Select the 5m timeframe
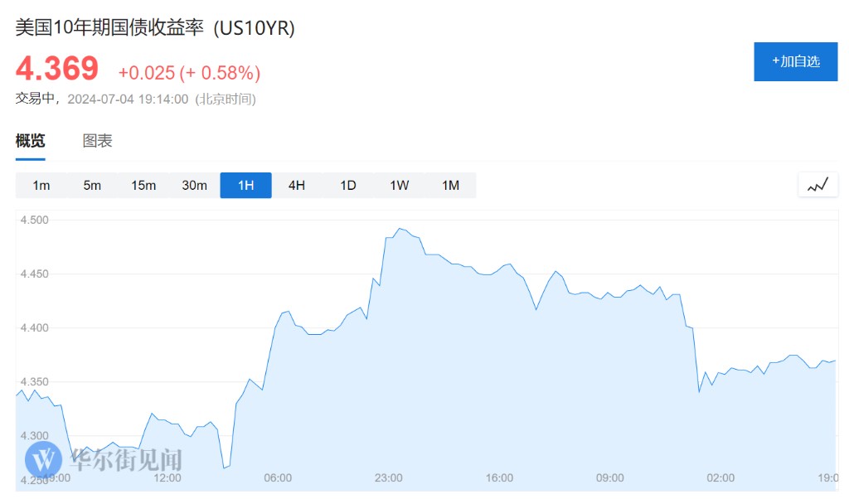Image resolution: width=849 pixels, height=504 pixels. (92, 185)
